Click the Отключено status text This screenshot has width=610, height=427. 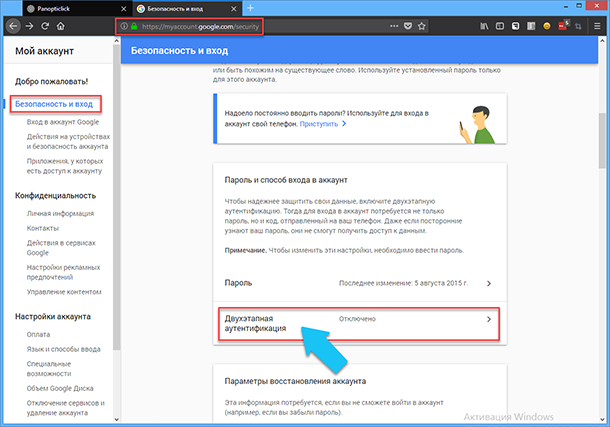coord(357,319)
